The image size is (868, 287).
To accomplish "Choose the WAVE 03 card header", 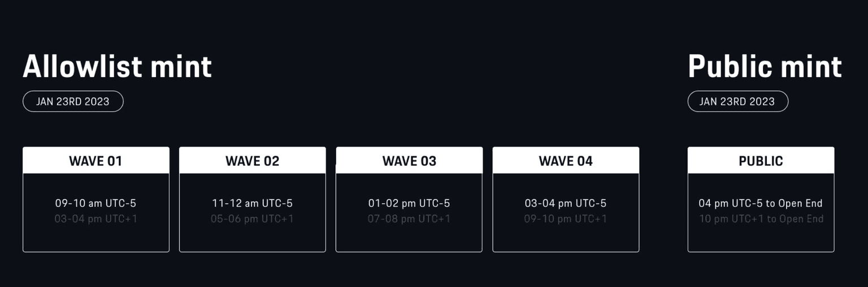I will pos(409,161).
